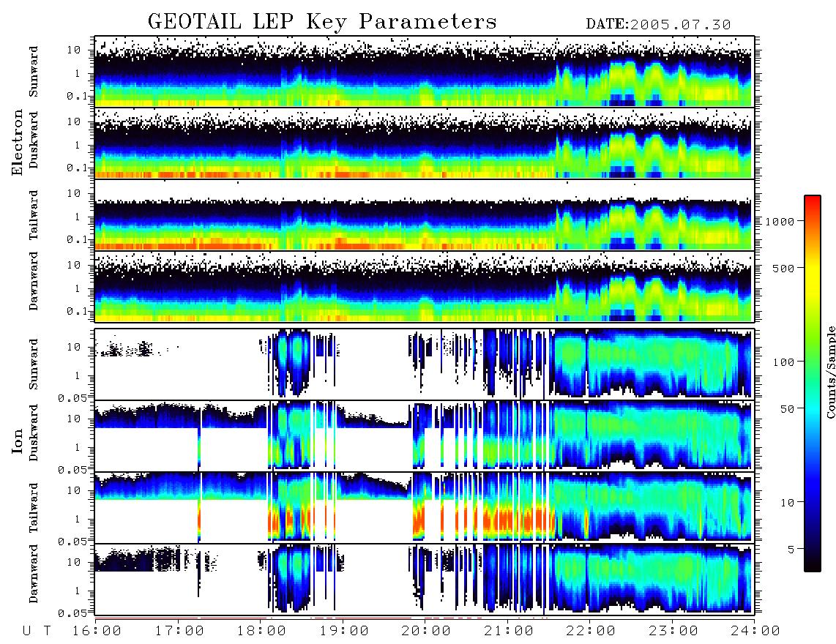The height and width of the screenshot is (644, 836).
Task: Click the title "GEOTAIL LEP Key Parameters"
Action: pyautogui.click(x=322, y=22)
